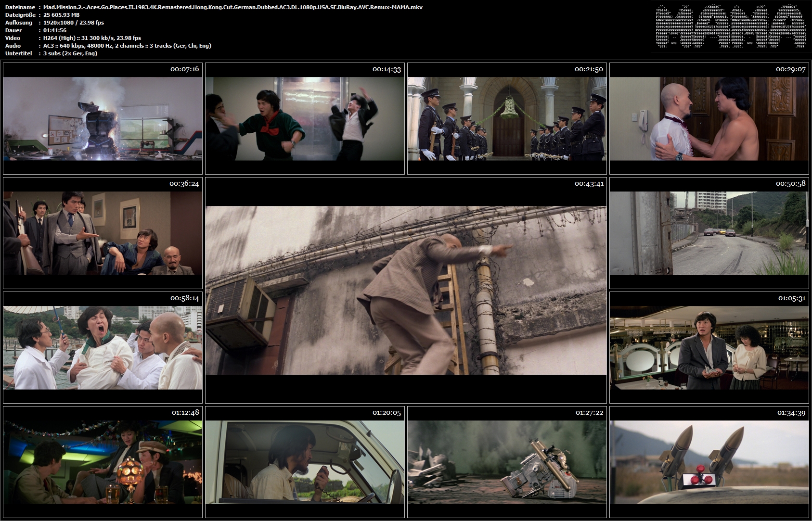Click the file size value 25 605.93 MB

click(x=62, y=15)
